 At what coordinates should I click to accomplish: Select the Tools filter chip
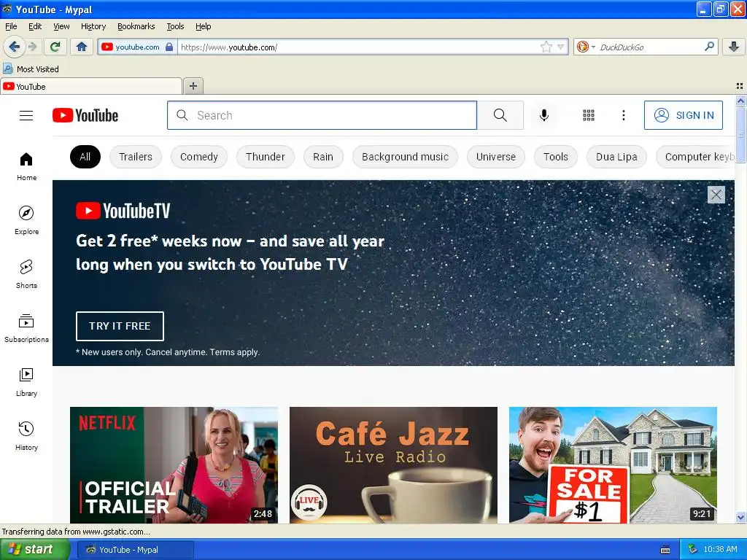[x=555, y=157]
